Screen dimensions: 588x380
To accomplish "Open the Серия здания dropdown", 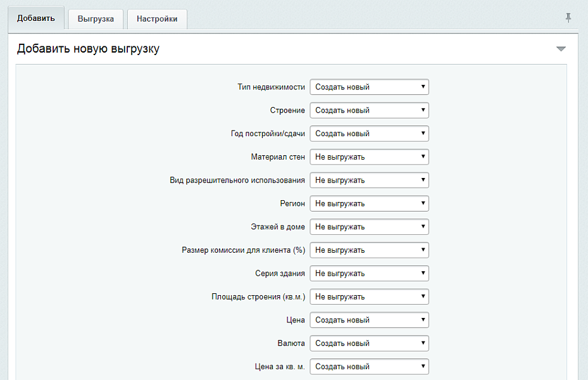I will click(x=369, y=274).
